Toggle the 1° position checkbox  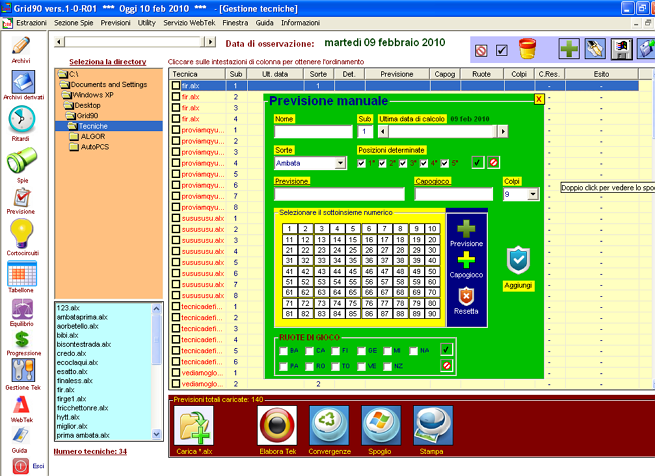(362, 163)
